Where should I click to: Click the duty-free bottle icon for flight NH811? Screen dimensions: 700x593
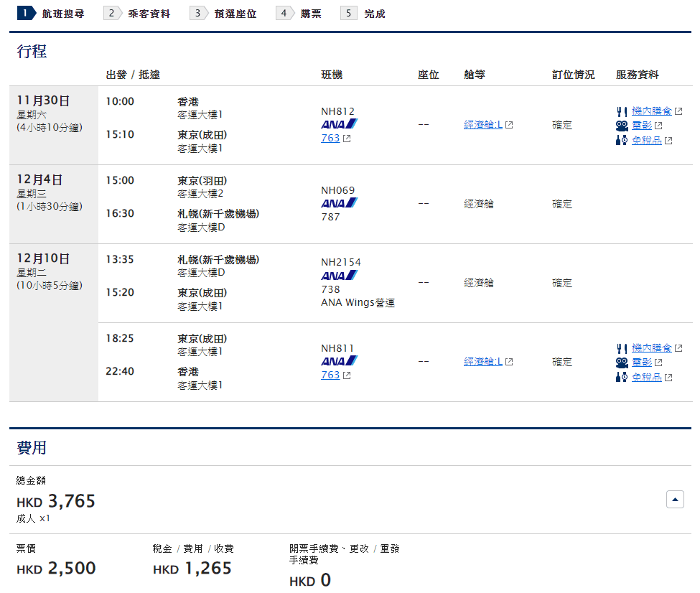click(x=622, y=377)
